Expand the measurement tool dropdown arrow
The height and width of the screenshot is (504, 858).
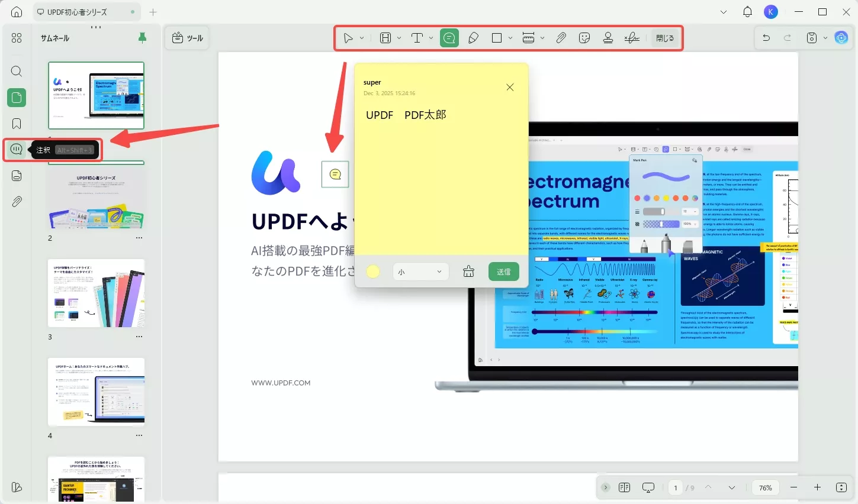542,38
